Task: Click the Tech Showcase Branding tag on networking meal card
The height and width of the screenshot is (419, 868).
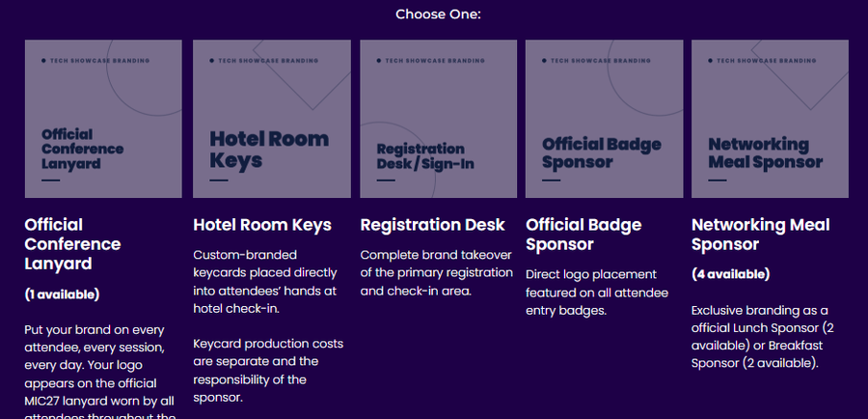Action: click(762, 61)
